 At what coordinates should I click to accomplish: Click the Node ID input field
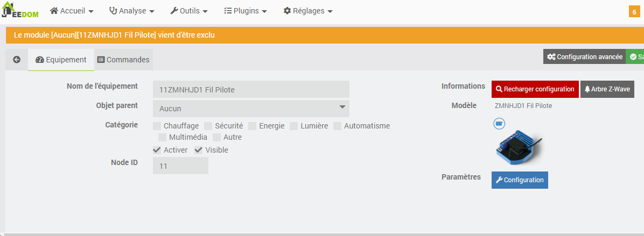[x=180, y=166]
